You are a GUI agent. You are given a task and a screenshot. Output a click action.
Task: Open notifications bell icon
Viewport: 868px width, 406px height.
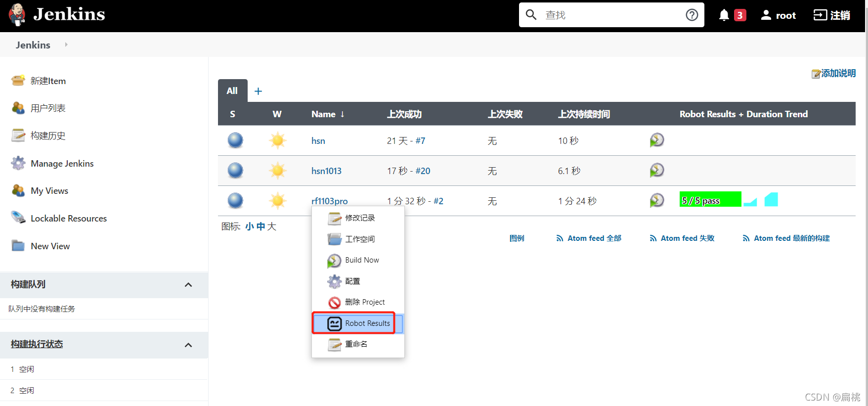click(x=724, y=15)
